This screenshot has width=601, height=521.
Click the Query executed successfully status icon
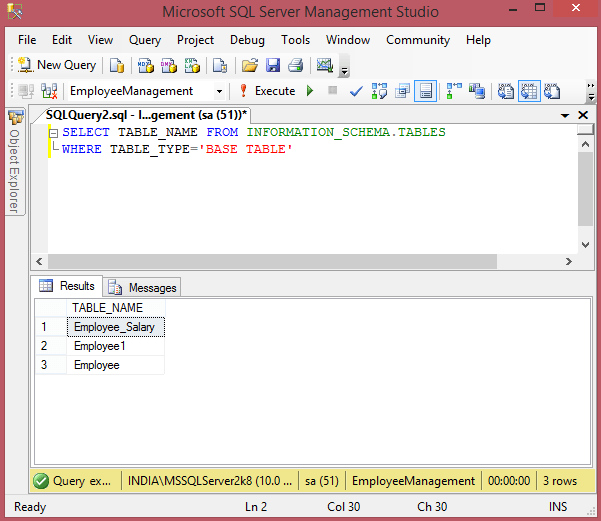(x=41, y=481)
